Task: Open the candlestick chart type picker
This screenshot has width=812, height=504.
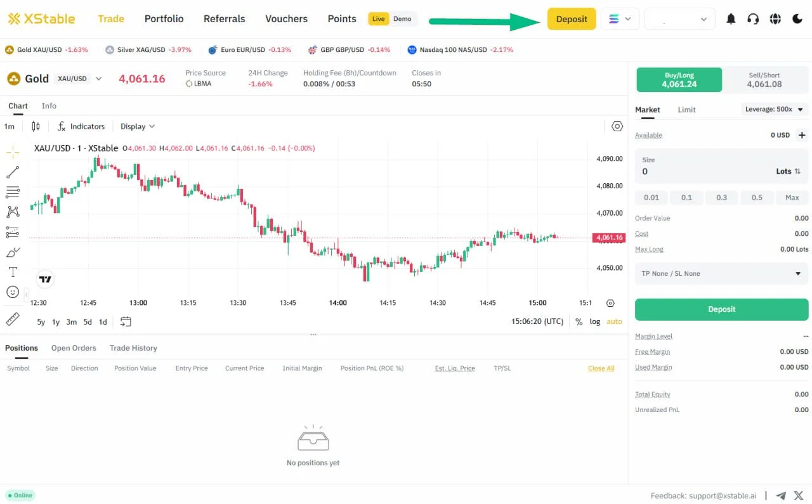Action: coord(36,126)
